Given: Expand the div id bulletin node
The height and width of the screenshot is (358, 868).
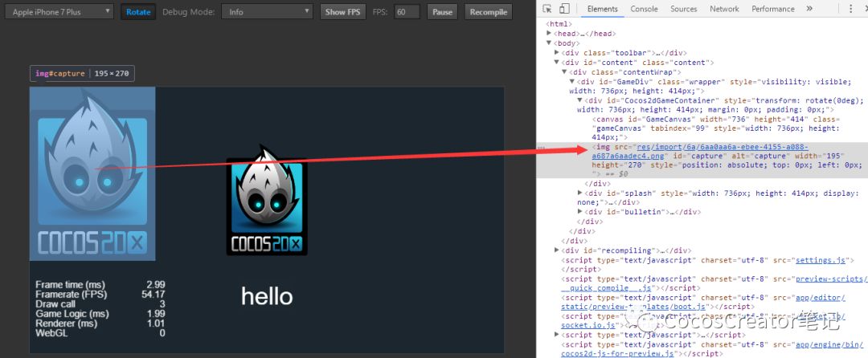Looking at the screenshot, I should pyautogui.click(x=580, y=212).
